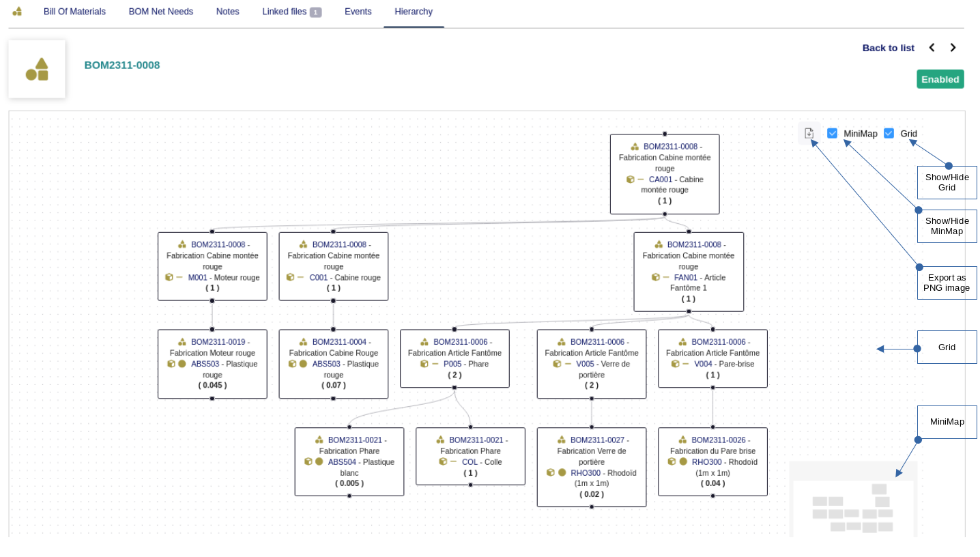
Task: Click the quantity ( 0.045 ) in BOM2311-0019 node
Action: [x=212, y=385]
